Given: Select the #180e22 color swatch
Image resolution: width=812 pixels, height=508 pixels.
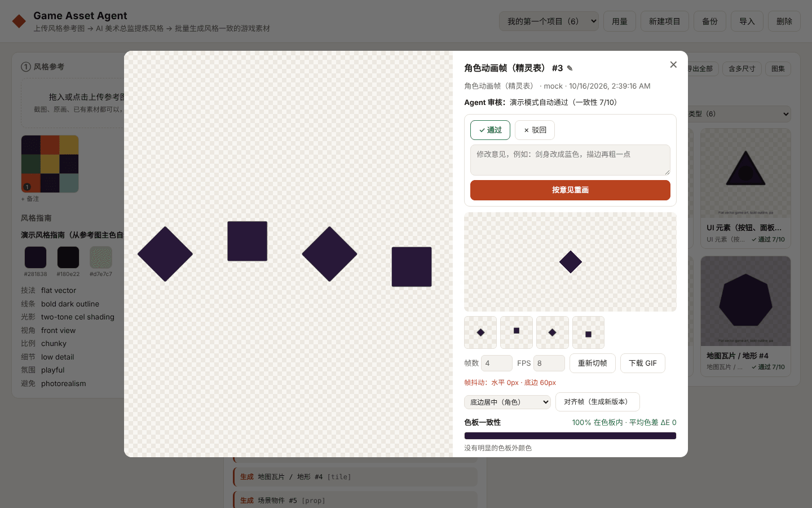Looking at the screenshot, I should tap(68, 257).
